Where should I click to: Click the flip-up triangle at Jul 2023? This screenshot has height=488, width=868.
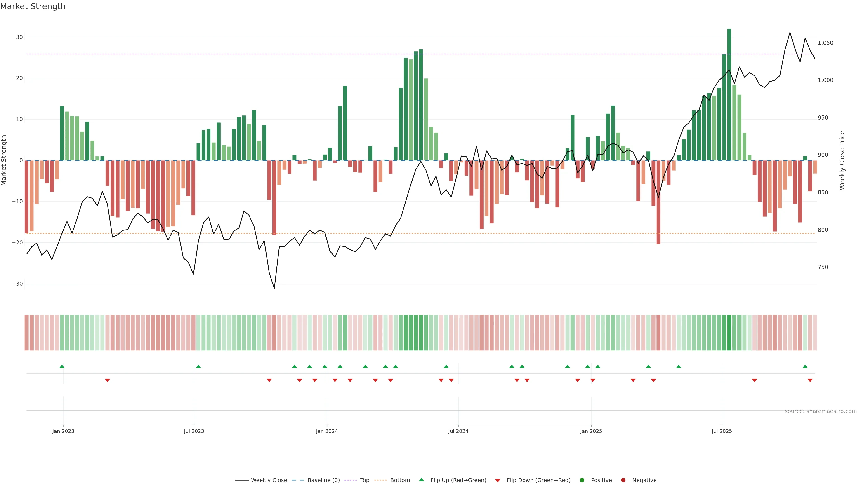click(x=198, y=366)
